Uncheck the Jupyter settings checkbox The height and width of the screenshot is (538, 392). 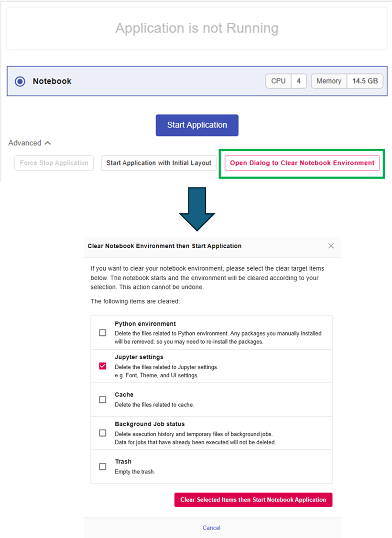point(103,366)
